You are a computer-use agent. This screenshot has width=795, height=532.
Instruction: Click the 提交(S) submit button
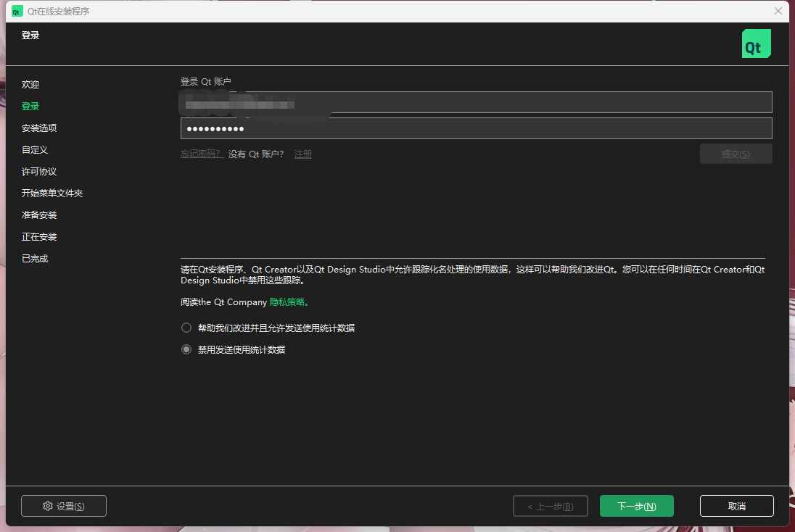pos(736,154)
